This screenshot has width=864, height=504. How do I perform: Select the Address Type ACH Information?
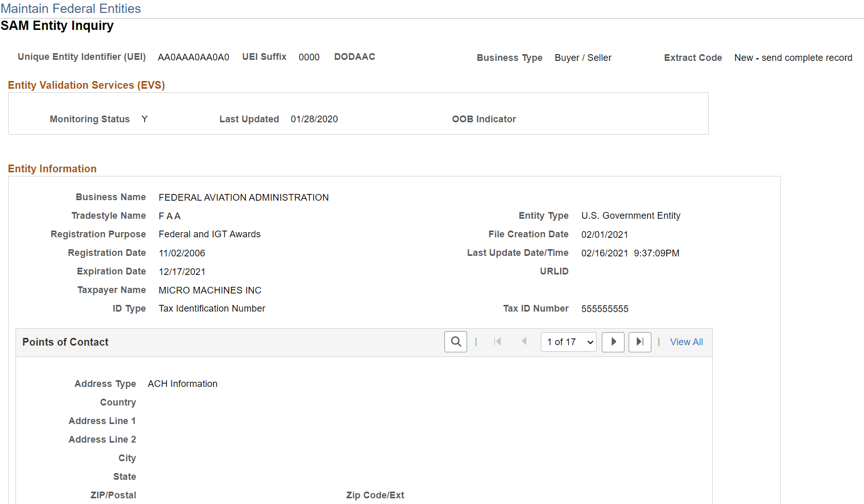182,383
